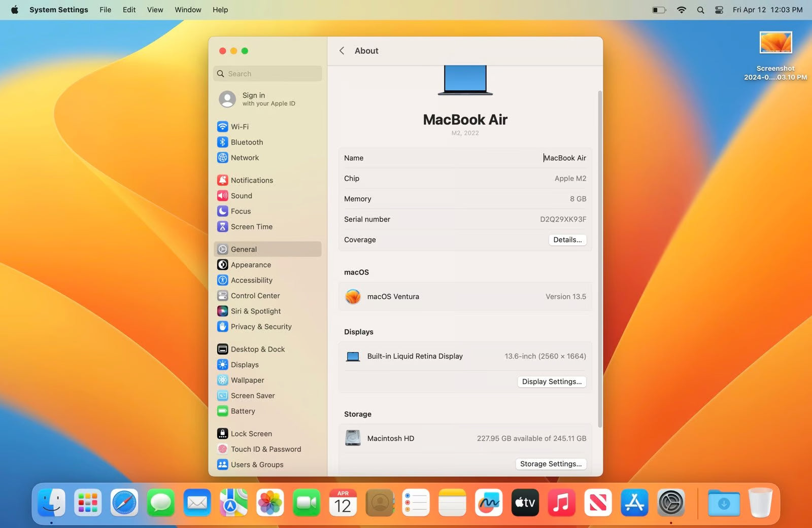Image resolution: width=812 pixels, height=528 pixels.
Task: Open Appearance settings
Action: tap(251, 264)
